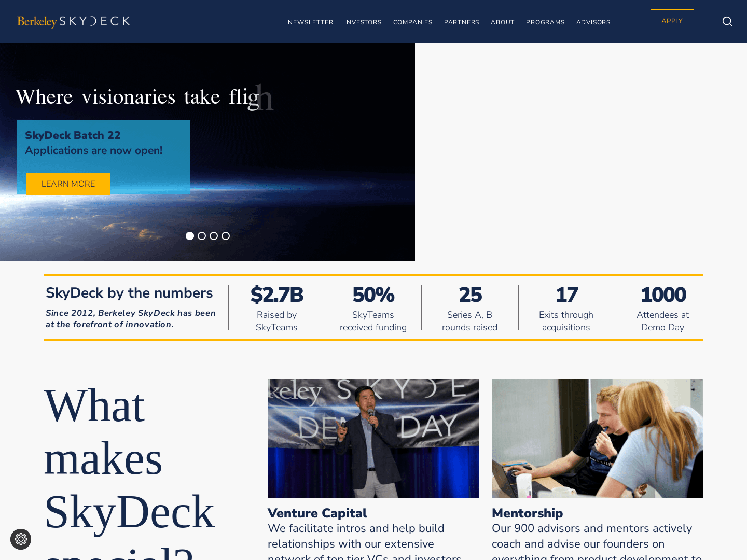This screenshot has height=560, width=747.
Task: Click the Apply button
Action: [672, 21]
